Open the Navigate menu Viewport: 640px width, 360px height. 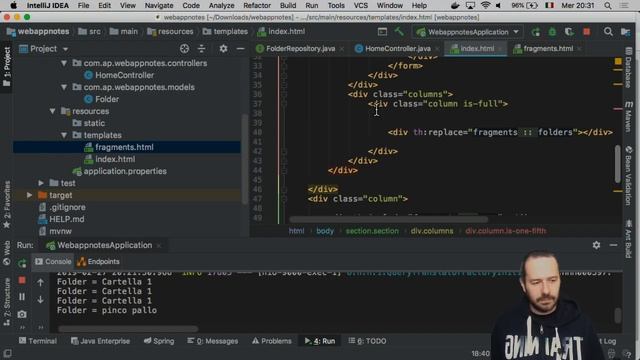click(159, 6)
